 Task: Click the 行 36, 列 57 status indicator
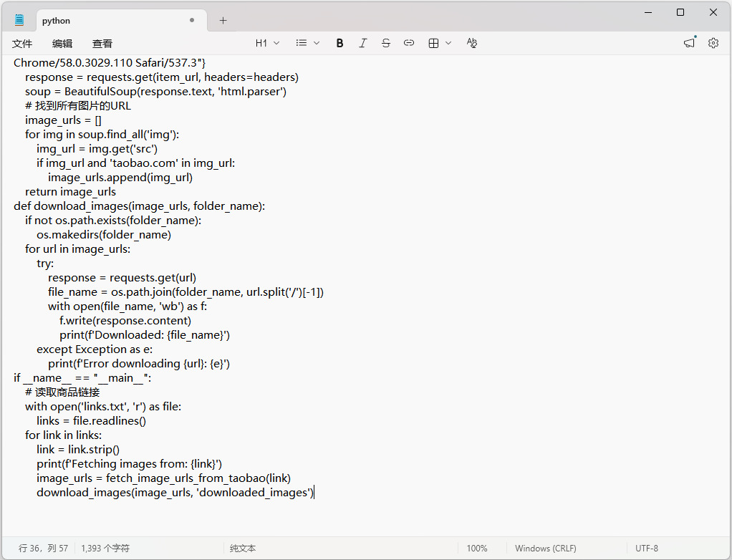44,549
